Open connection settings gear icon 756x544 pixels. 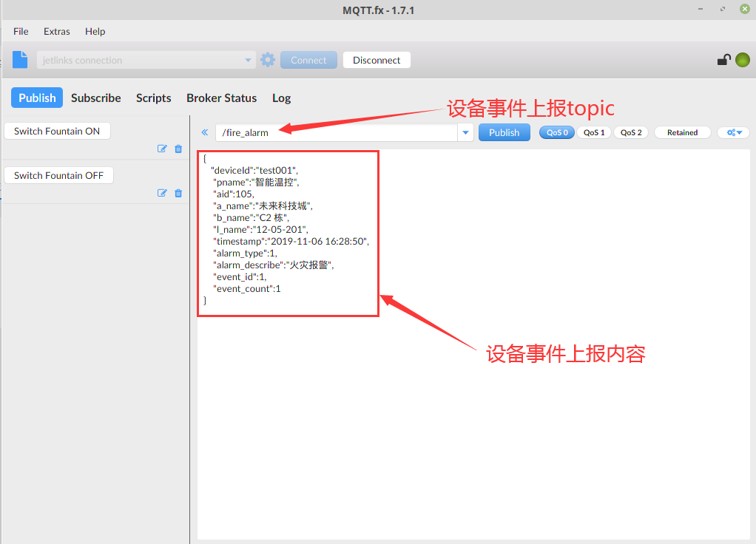pos(268,60)
